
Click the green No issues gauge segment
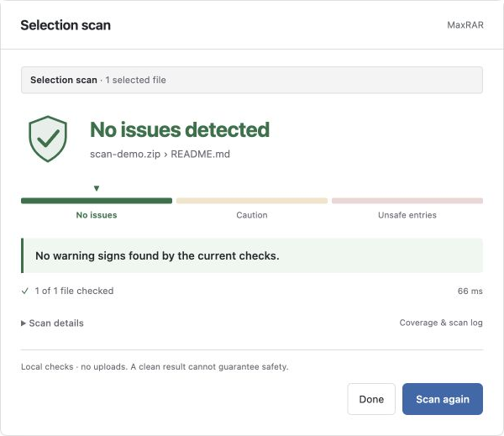coord(97,201)
